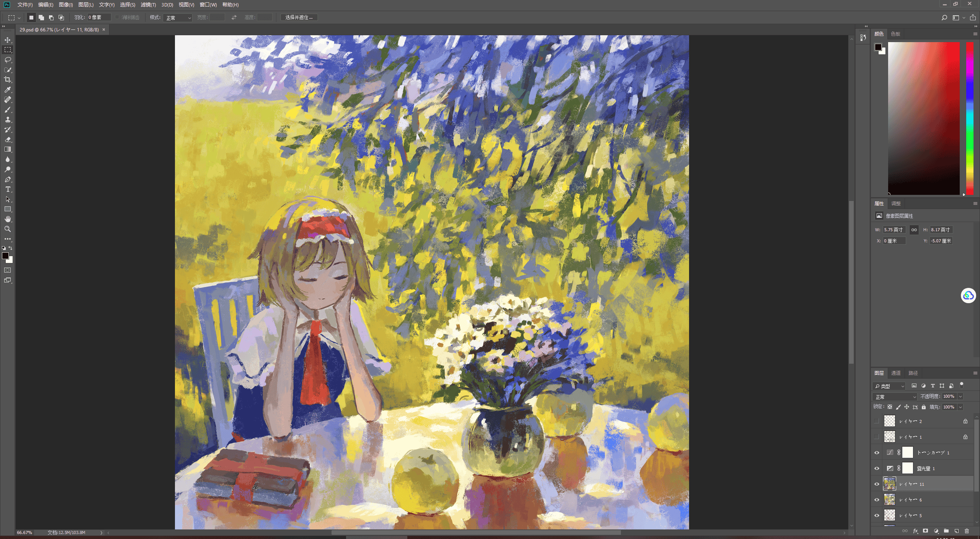
Task: Add layer mask from Layers panel bottom
Action: tap(925, 531)
